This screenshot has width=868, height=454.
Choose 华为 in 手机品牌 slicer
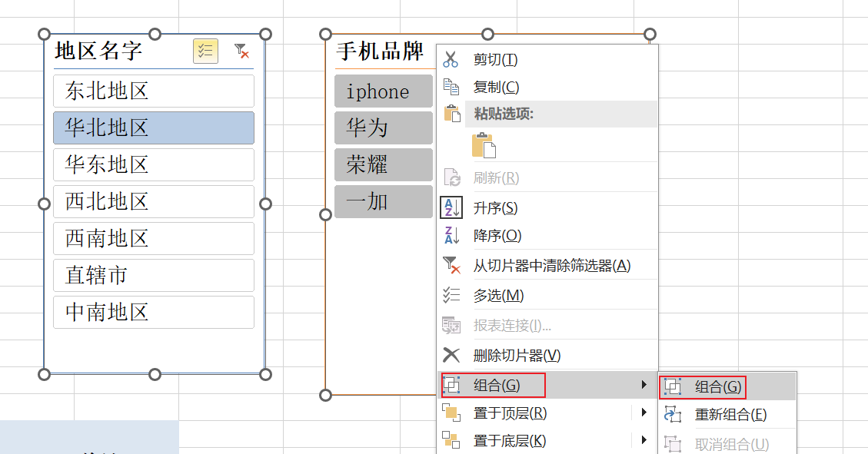click(384, 128)
